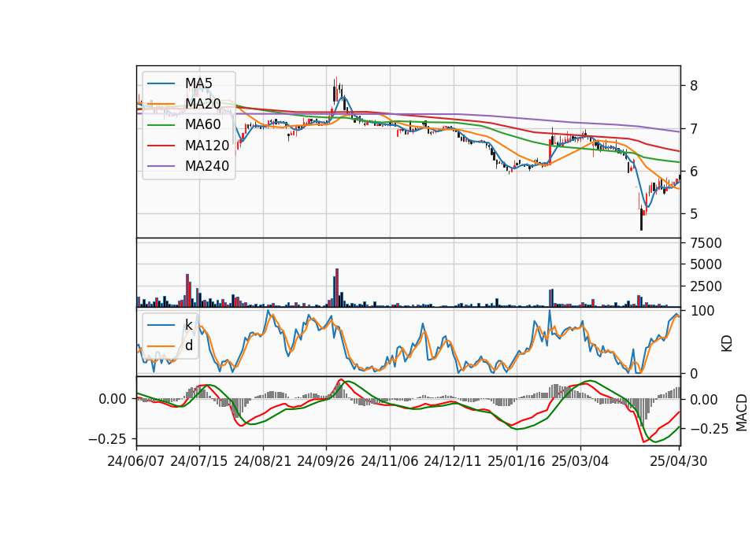Click the 25/01/16 date axis label
Viewport: 756px width, 543px height.
[517, 461]
